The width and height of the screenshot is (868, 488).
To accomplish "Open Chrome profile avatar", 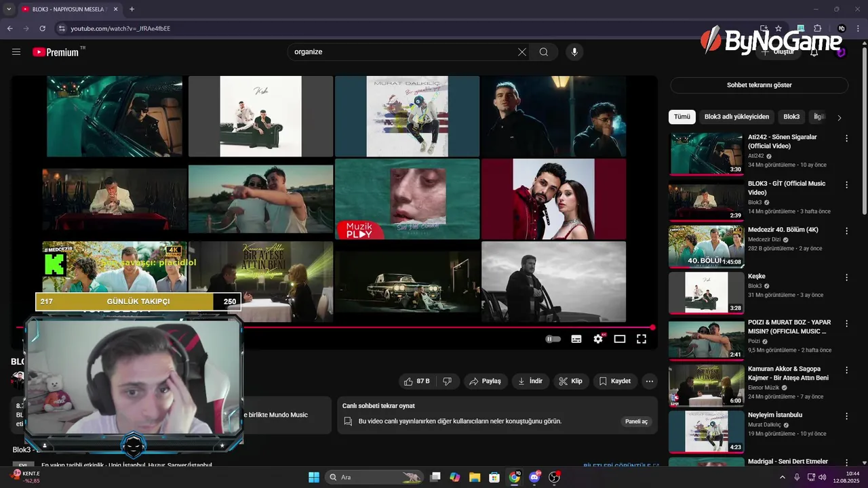I will 842,28.
